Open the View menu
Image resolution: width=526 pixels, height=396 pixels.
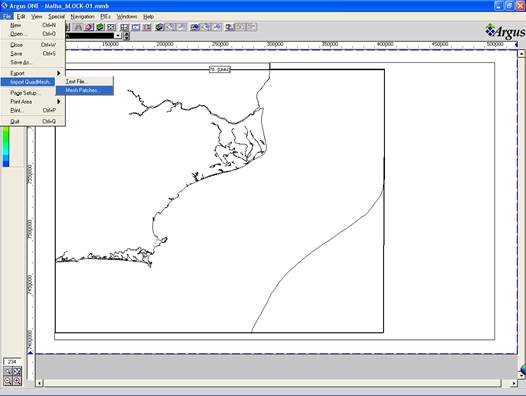point(37,16)
